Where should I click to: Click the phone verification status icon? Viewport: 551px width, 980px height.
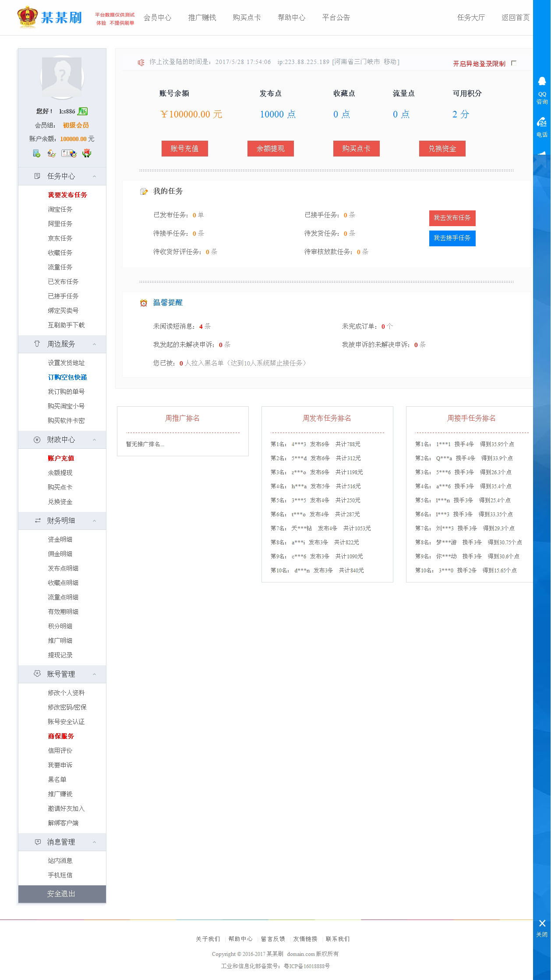(37, 153)
